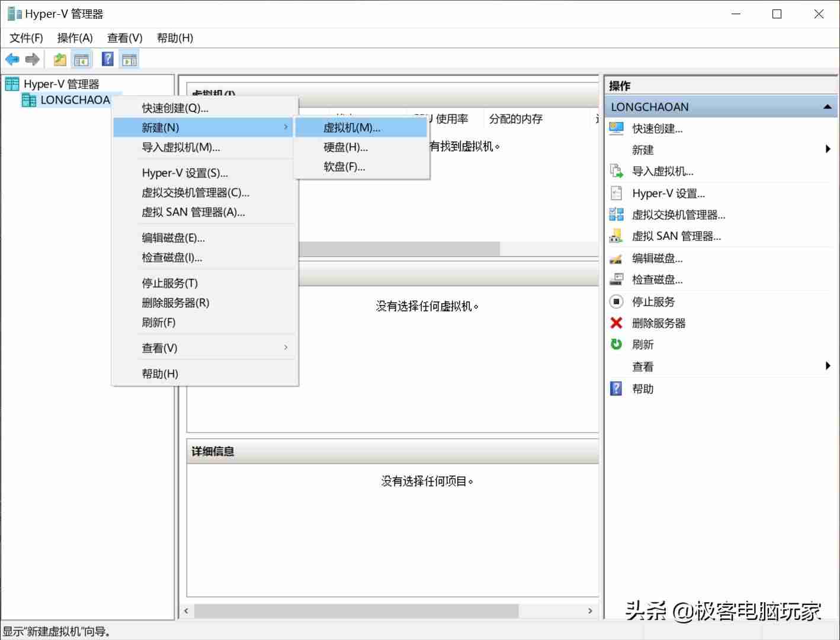Viewport: 840px width, 640px height.
Task: Expand 新建(N) submenu arrow in context menu
Action: coord(286,127)
